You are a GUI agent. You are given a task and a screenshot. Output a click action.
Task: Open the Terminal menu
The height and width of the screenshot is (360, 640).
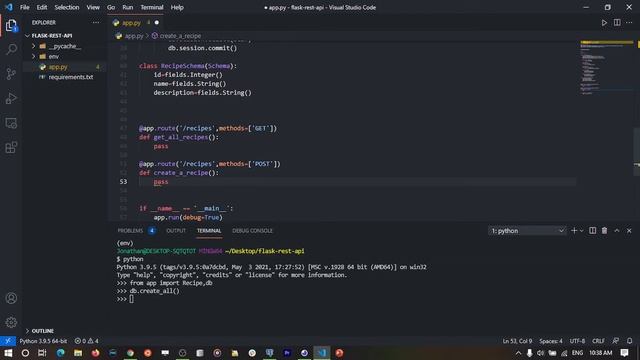coord(152,7)
